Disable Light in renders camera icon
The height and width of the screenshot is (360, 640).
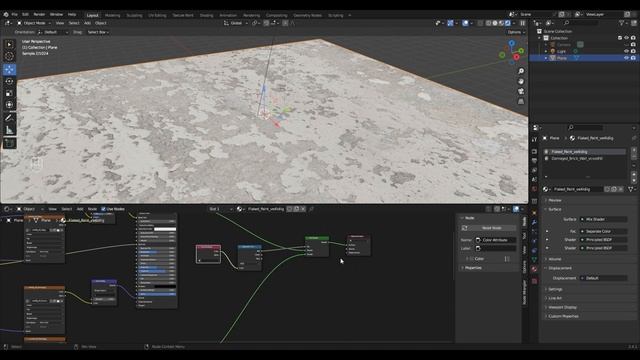tap(633, 51)
